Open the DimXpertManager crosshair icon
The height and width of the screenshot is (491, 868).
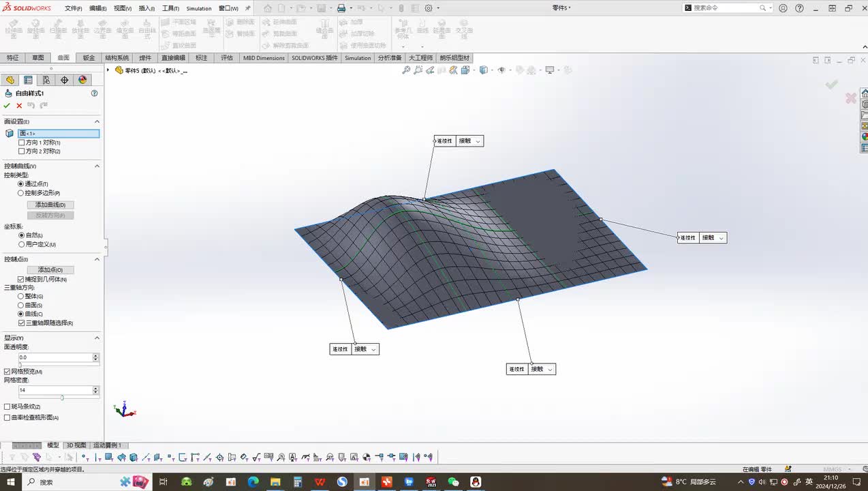[x=65, y=80]
